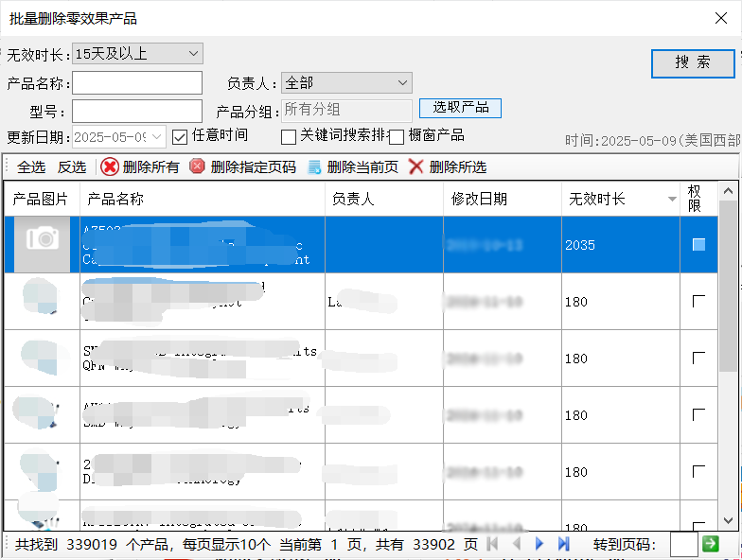Click the 选取产品 button
This screenshot has height=560, width=742.
[x=460, y=108]
